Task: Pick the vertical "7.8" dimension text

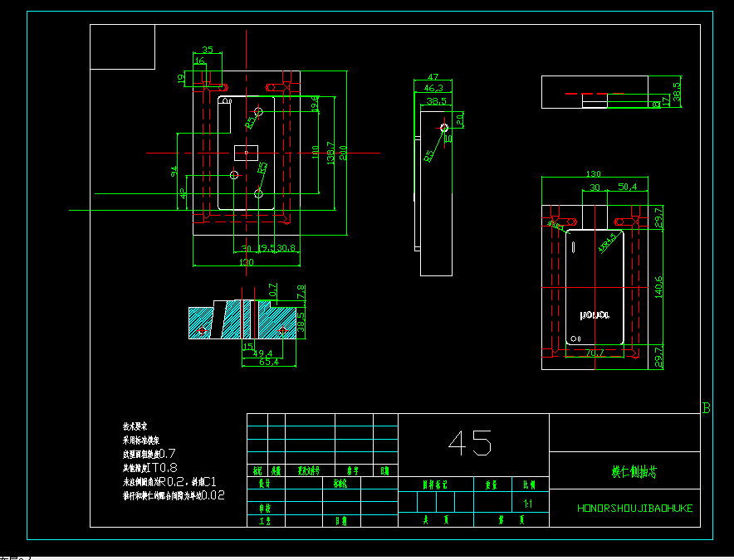Action: coord(301,292)
